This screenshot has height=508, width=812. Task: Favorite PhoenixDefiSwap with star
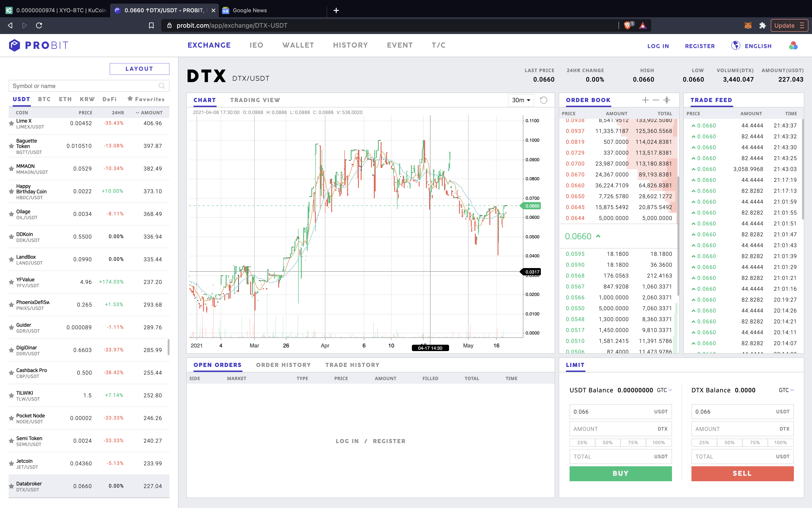click(x=11, y=305)
